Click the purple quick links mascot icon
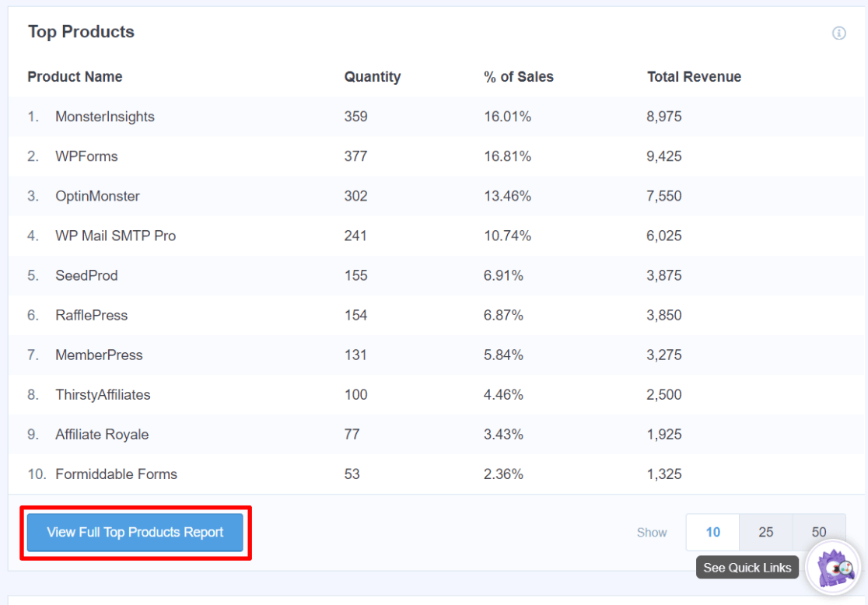Screen dimensions: 868x605 [x=832, y=568]
